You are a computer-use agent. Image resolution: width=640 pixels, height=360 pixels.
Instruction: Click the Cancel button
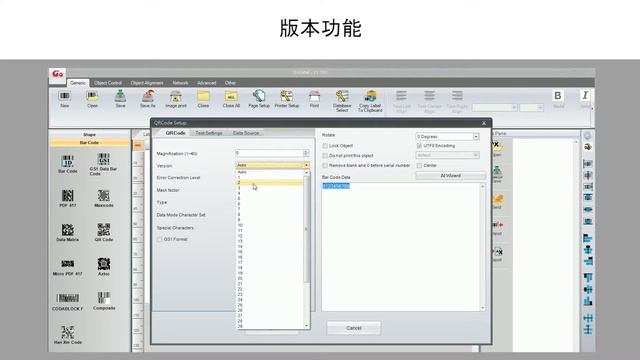click(x=353, y=328)
